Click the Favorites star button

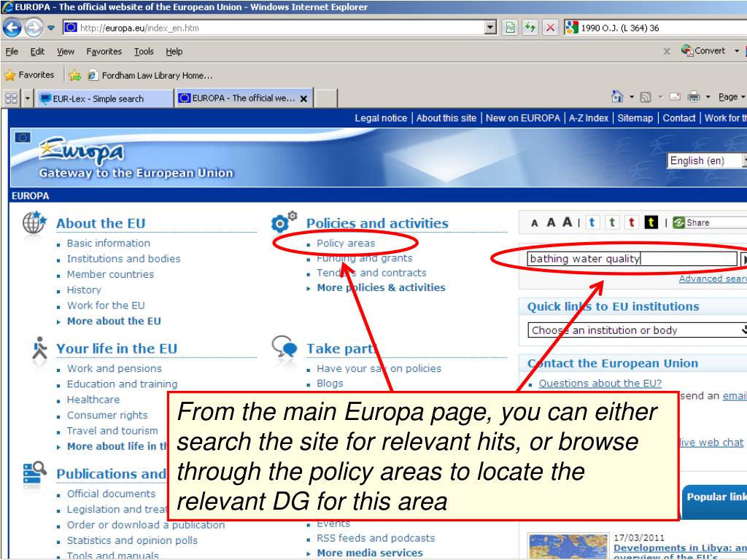click(29, 75)
